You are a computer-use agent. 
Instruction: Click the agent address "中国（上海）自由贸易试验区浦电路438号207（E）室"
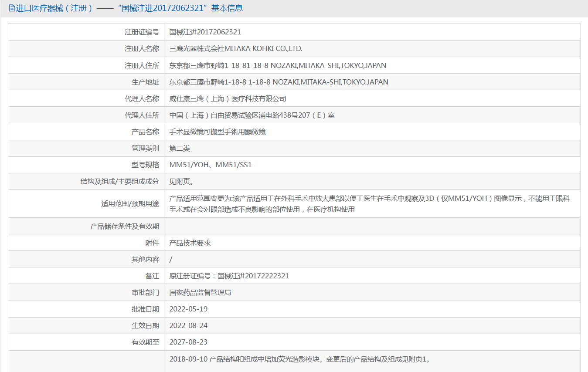click(252, 115)
